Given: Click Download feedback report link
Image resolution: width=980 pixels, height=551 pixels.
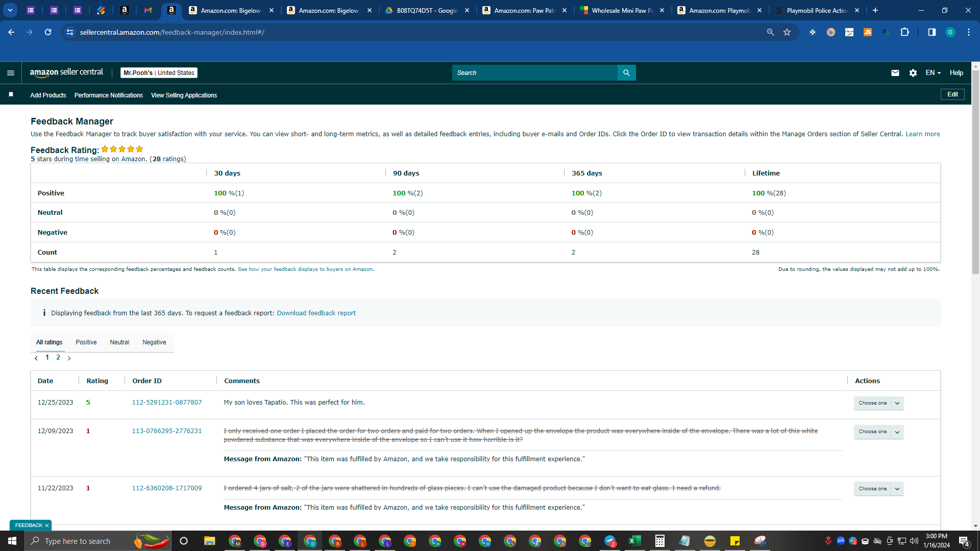Looking at the screenshot, I should point(316,313).
